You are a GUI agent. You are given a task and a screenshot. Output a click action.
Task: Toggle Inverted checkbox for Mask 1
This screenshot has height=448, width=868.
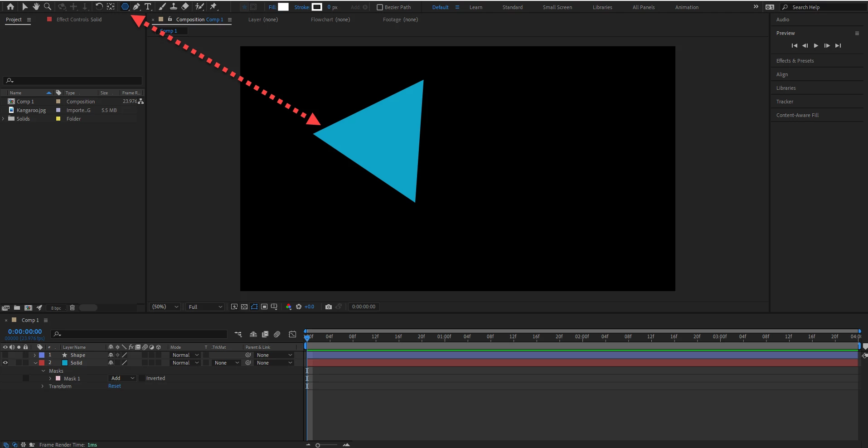point(142,378)
